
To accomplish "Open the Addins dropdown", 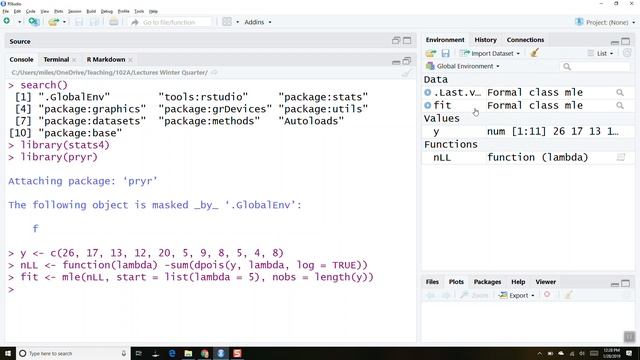I will click(258, 22).
